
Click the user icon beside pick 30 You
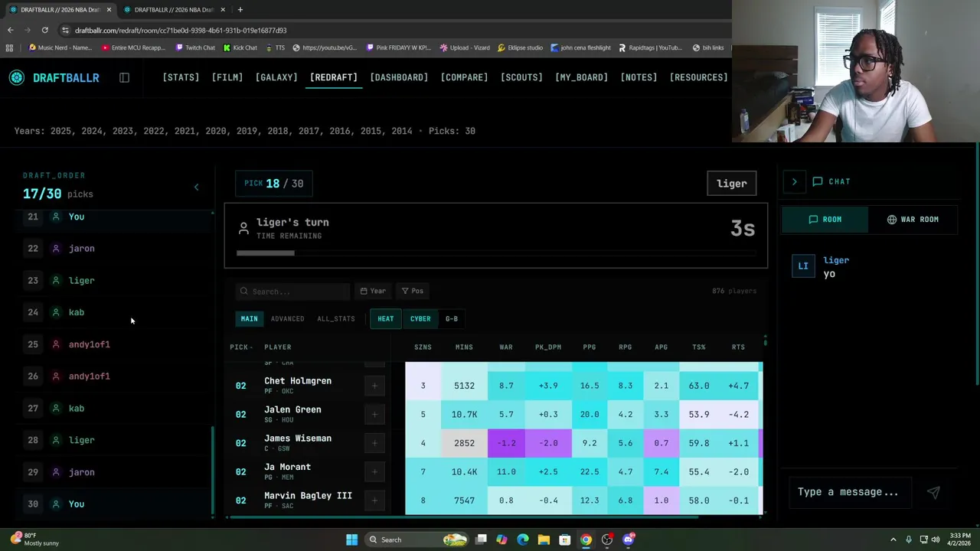point(55,504)
